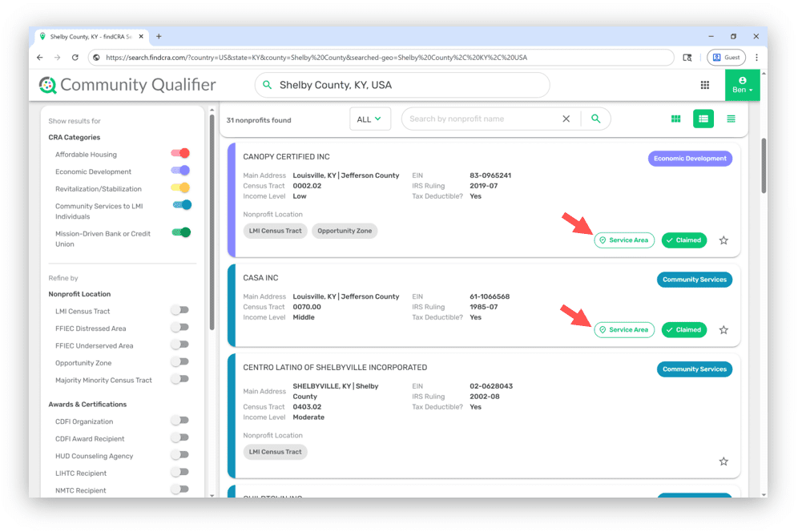
Task: Open the apps grid menu icon
Action: 705,85
